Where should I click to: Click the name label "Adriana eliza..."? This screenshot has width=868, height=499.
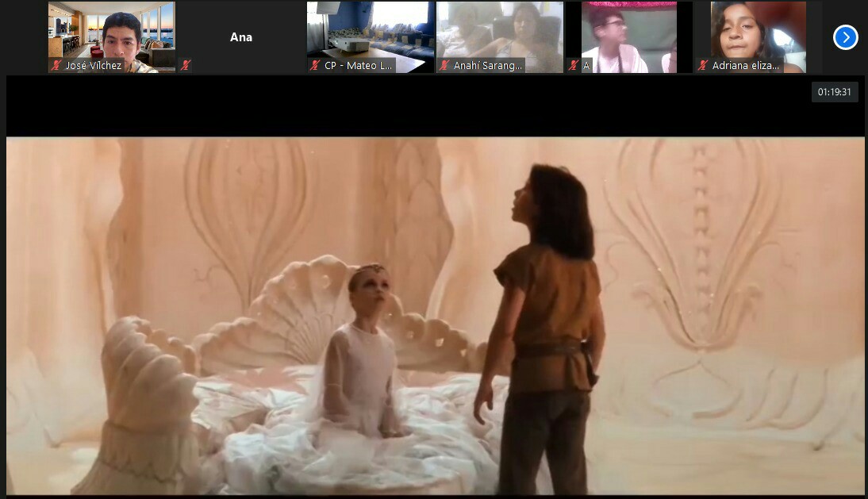tap(746, 65)
